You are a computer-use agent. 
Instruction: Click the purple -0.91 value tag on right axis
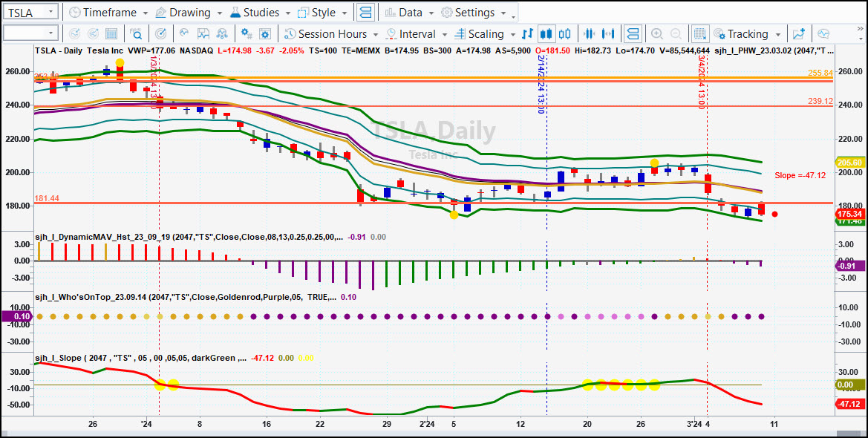[849, 266]
